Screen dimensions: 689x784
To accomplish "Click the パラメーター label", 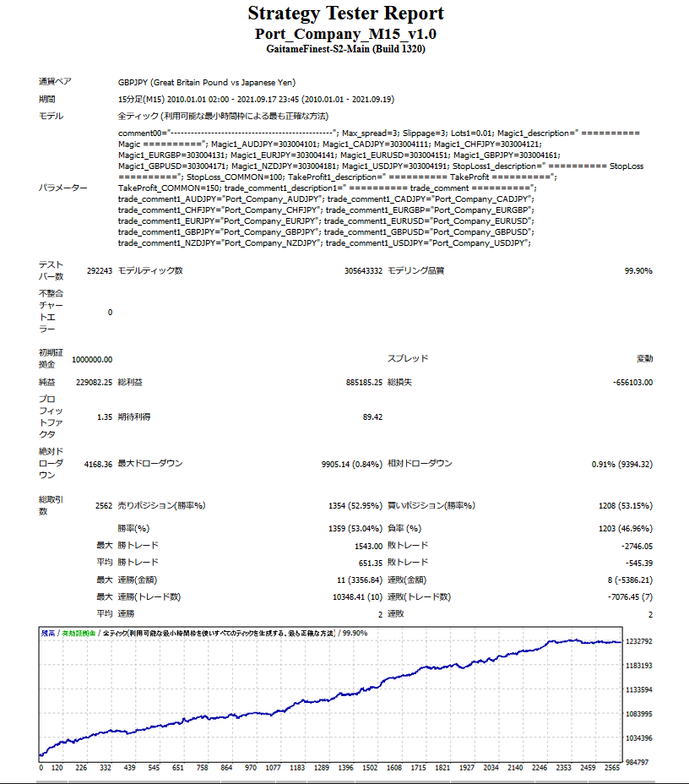I will pos(63,188).
